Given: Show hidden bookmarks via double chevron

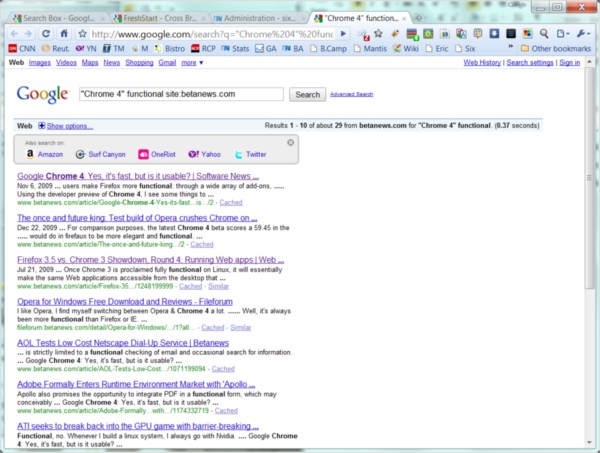Looking at the screenshot, I should (x=510, y=47).
